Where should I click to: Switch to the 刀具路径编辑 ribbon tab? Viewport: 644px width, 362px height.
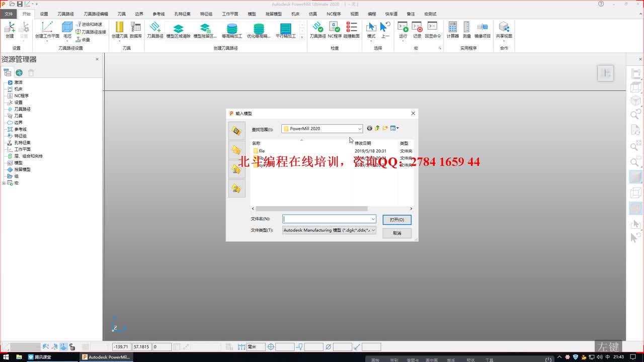96,14
